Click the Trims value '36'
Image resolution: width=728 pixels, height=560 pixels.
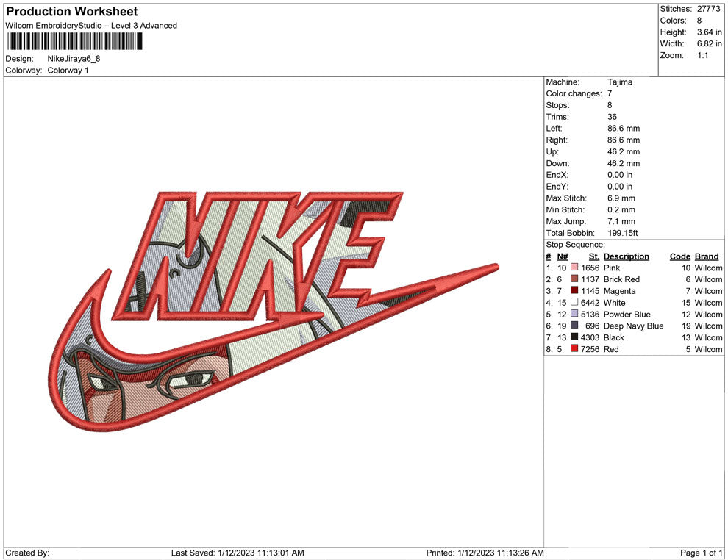(612, 116)
